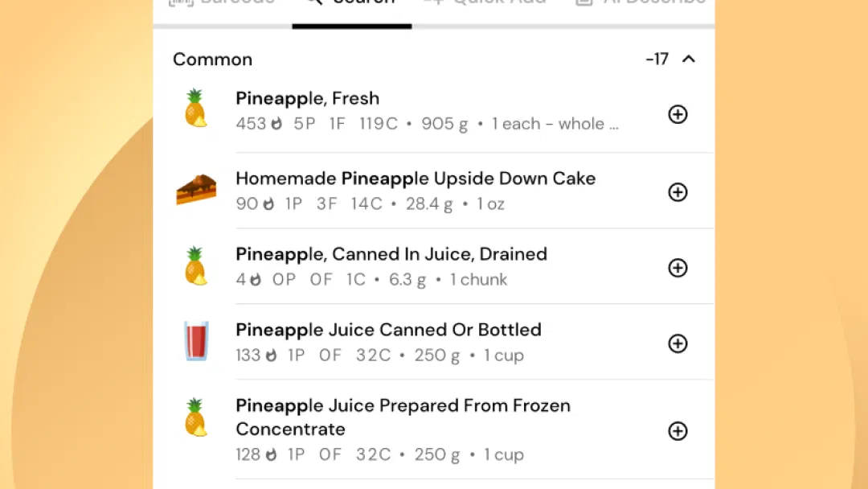Click the Common section header
868x489 pixels.
pyautogui.click(x=212, y=60)
